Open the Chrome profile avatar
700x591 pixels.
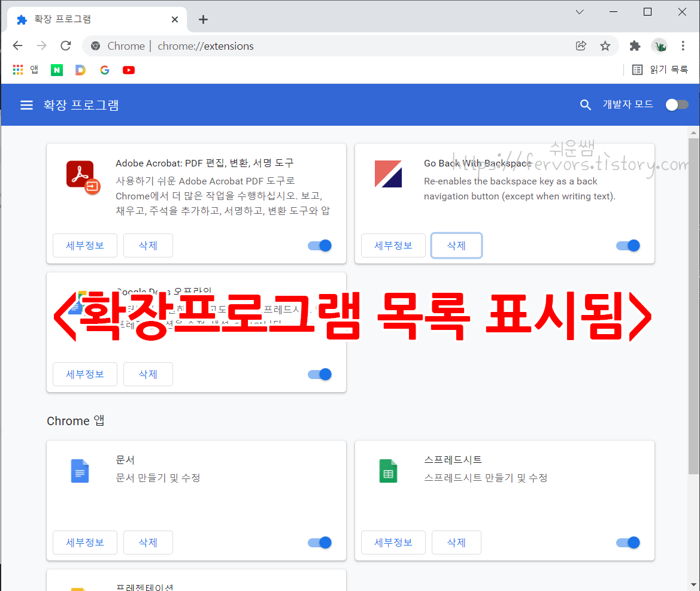[x=659, y=46]
